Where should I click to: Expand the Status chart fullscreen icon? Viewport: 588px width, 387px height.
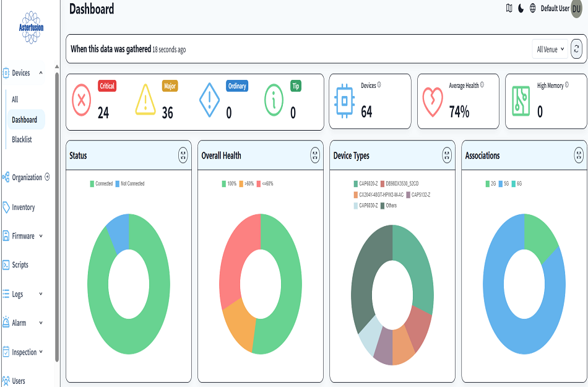183,155
